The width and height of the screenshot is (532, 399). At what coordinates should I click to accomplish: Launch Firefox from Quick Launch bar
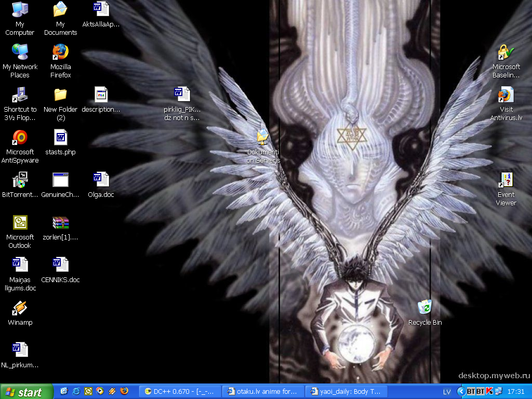click(x=124, y=391)
